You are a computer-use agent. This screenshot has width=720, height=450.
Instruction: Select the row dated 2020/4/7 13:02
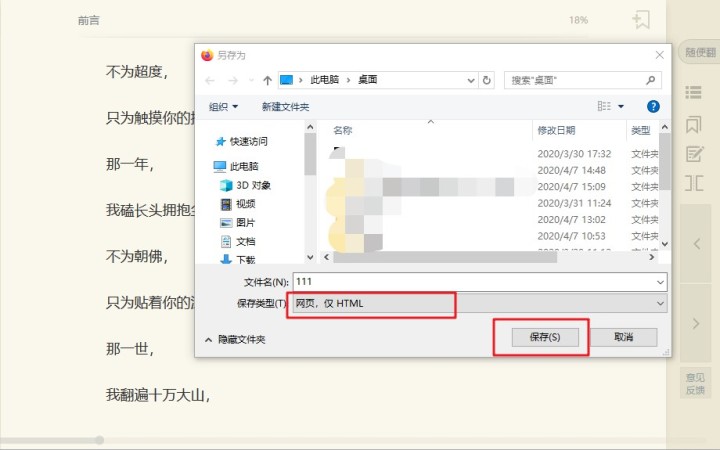tap(494, 219)
